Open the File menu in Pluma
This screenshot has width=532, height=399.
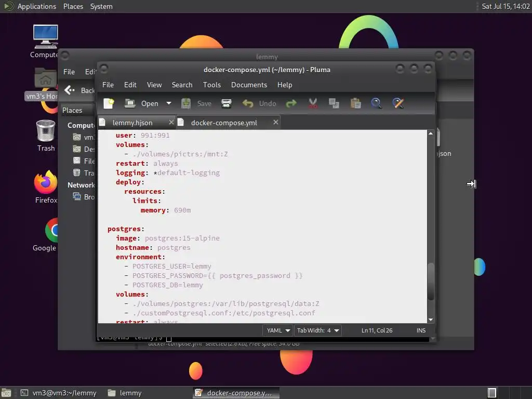(x=108, y=85)
